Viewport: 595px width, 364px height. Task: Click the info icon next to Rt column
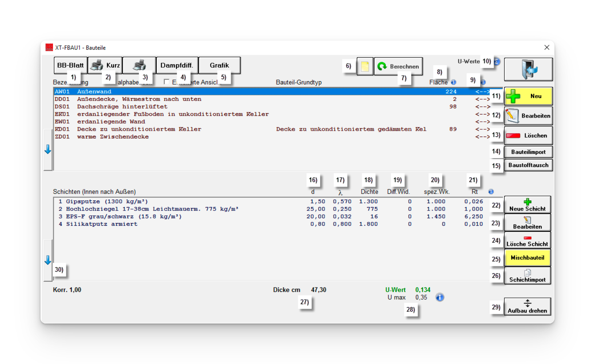491,192
